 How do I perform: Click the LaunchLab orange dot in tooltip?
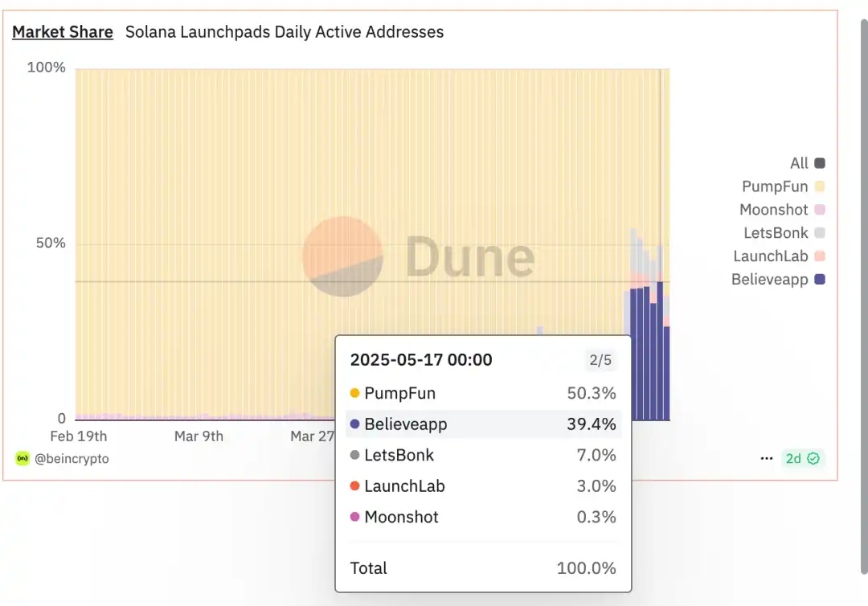tap(355, 486)
